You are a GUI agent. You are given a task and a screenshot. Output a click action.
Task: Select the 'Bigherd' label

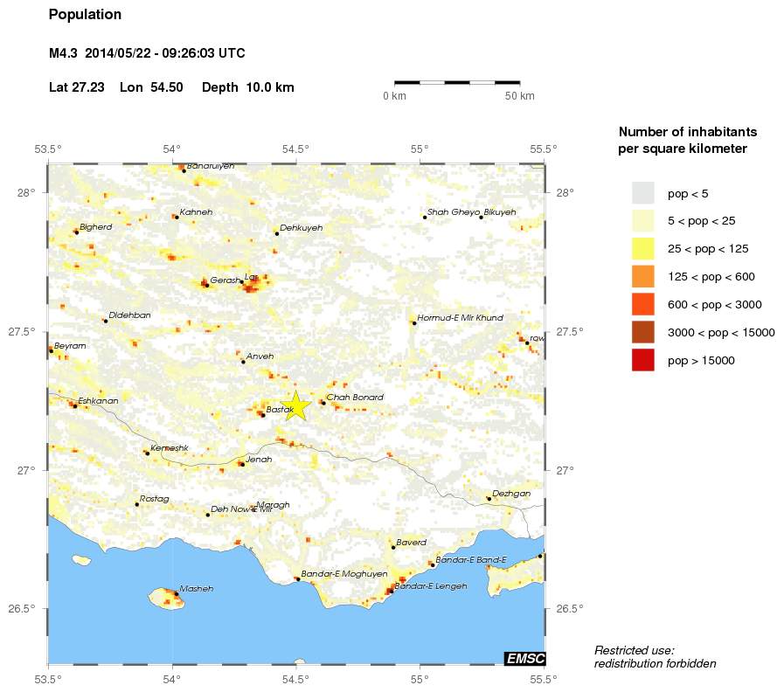tap(96, 227)
